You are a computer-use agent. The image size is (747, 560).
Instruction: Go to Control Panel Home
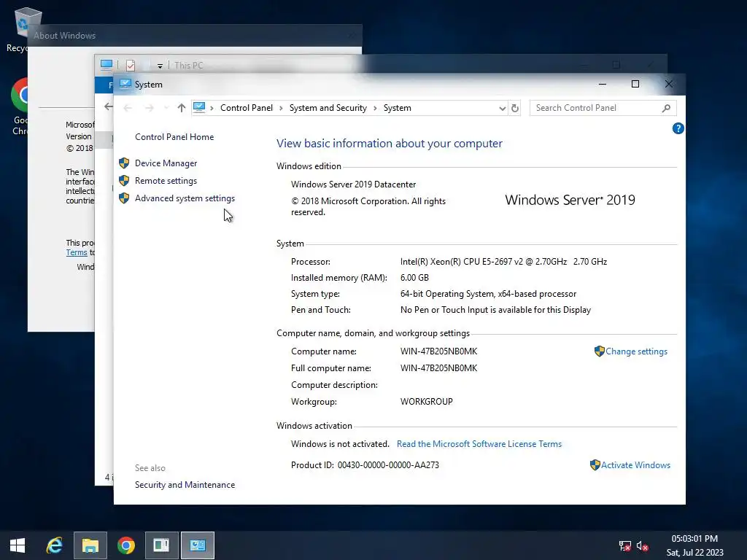tap(174, 137)
